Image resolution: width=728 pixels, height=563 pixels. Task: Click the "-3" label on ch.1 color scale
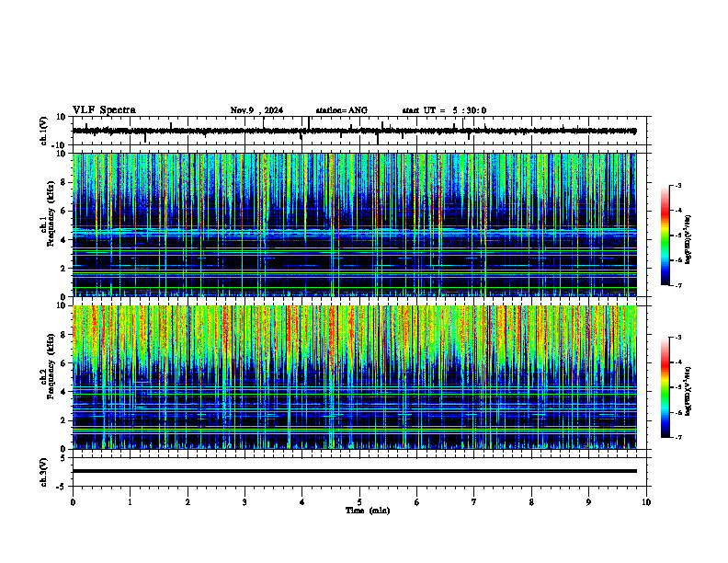[678, 185]
